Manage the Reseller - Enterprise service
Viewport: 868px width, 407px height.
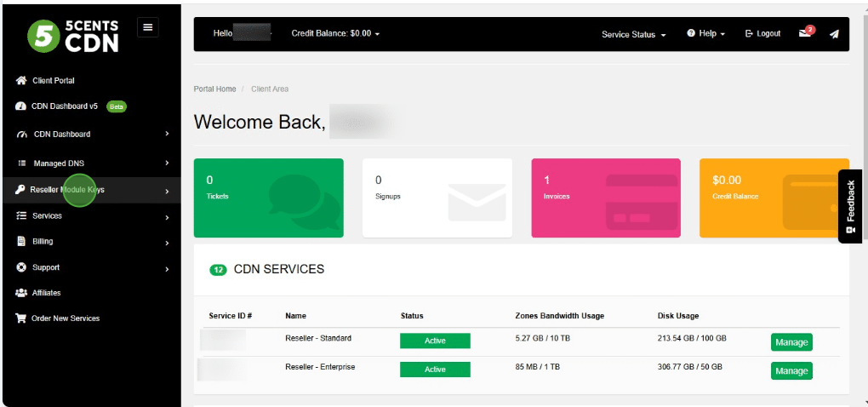pyautogui.click(x=791, y=371)
